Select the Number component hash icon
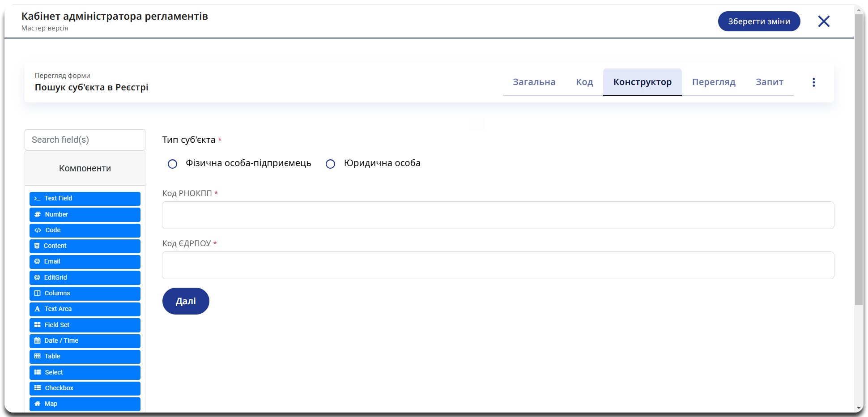The height and width of the screenshot is (417, 868). click(38, 214)
